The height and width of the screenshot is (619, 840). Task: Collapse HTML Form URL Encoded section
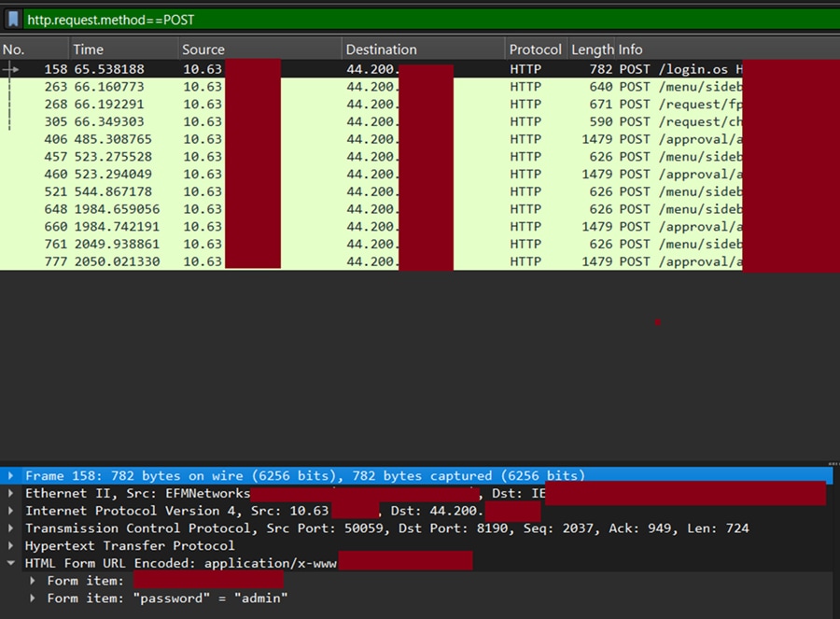click(x=10, y=563)
